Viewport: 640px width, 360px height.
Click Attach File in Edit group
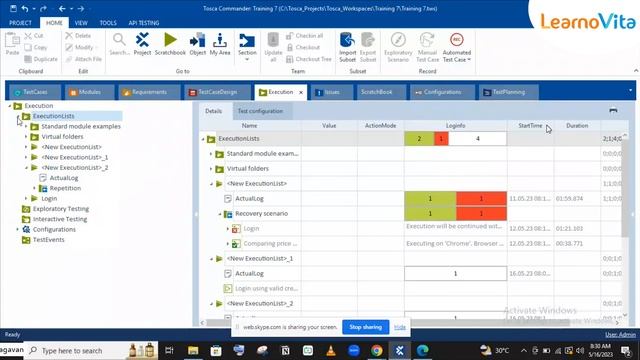tap(84, 59)
